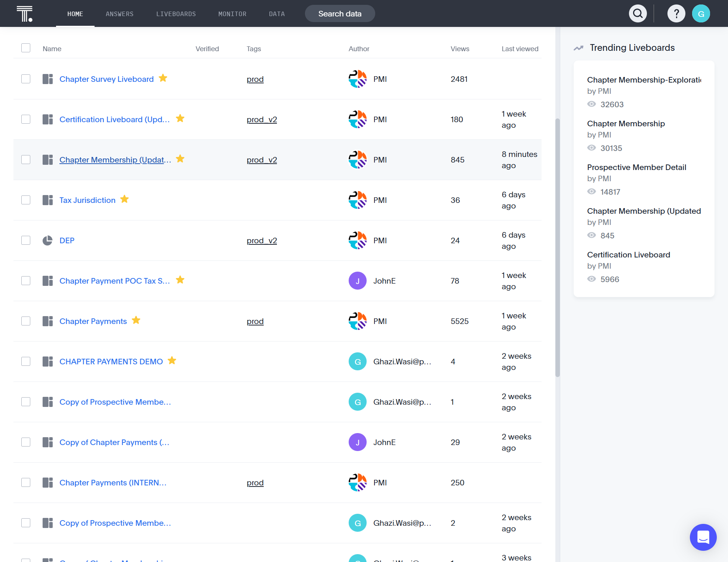
Task: Toggle the select-all checkbox in header
Action: pyautogui.click(x=26, y=48)
